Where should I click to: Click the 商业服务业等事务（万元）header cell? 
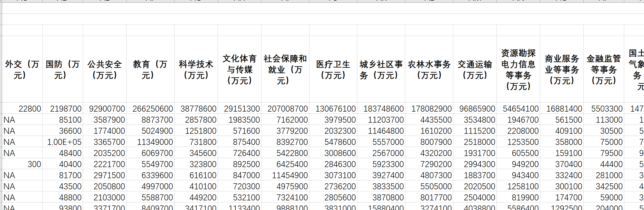click(562, 69)
